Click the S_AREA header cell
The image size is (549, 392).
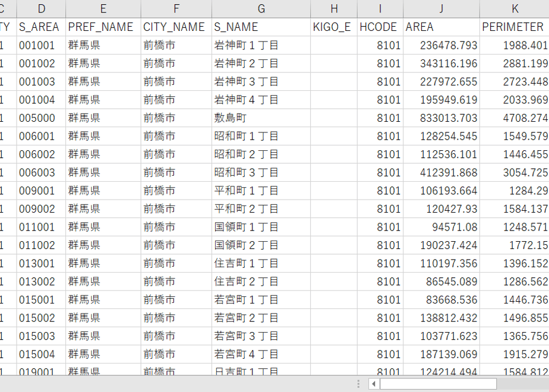(42, 27)
